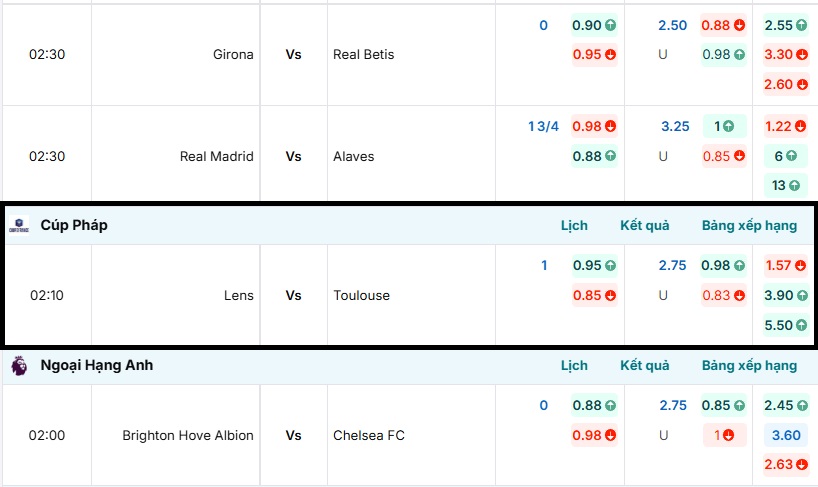818x487 pixels.
Task: Open Lịch link for Ngoại Hạng Anh
Action: (x=574, y=366)
